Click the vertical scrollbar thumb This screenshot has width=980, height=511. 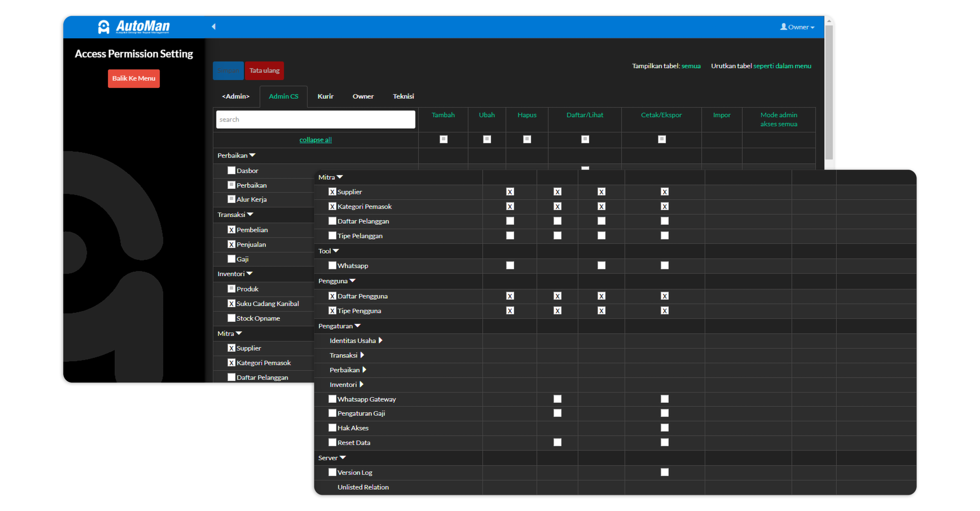pos(829,92)
